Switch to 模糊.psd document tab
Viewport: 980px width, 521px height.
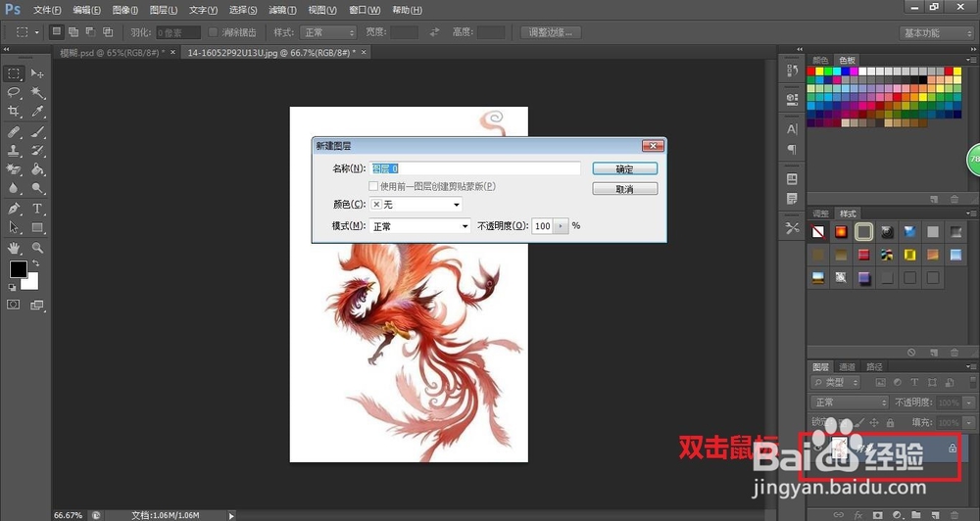pyautogui.click(x=113, y=53)
